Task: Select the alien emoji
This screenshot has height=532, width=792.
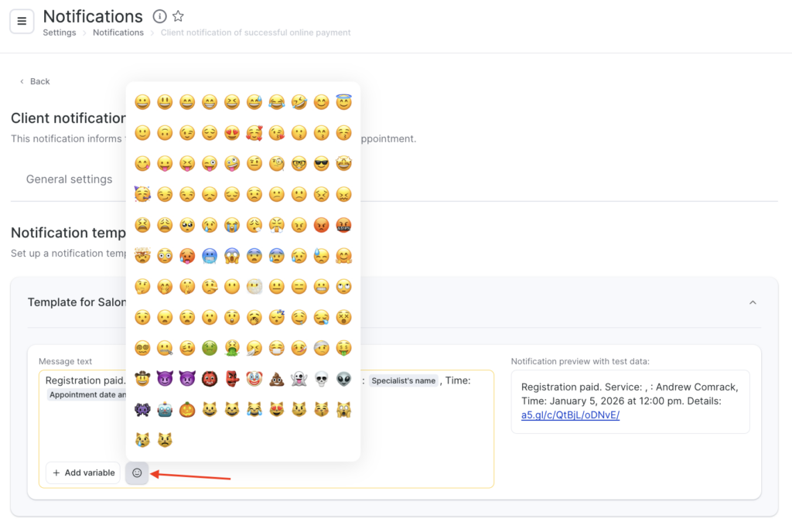Action: [343, 380]
